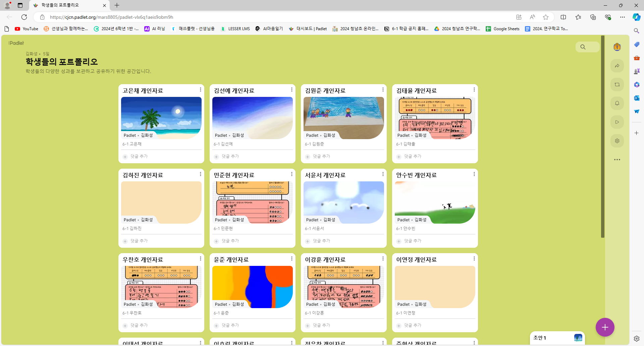Open the Google Sheets bookmark

(502, 29)
